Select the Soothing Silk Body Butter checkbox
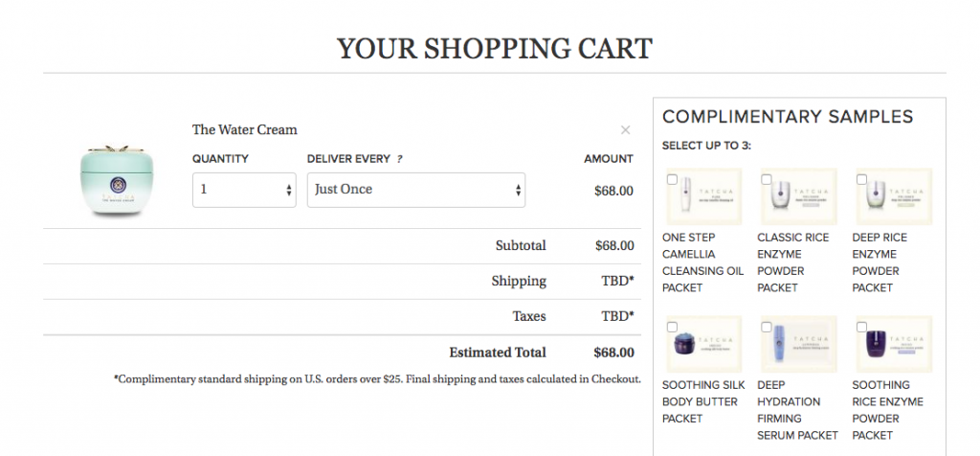Viewport: 980px width, 456px height. click(x=672, y=327)
